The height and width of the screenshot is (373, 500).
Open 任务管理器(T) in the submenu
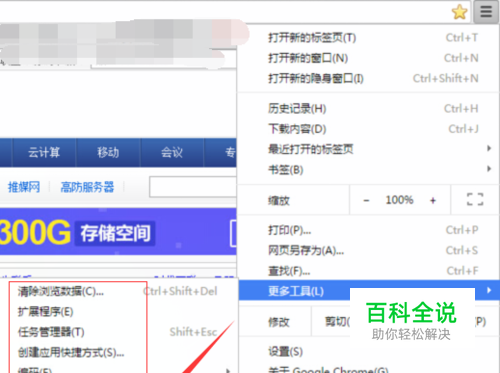pos(117,332)
